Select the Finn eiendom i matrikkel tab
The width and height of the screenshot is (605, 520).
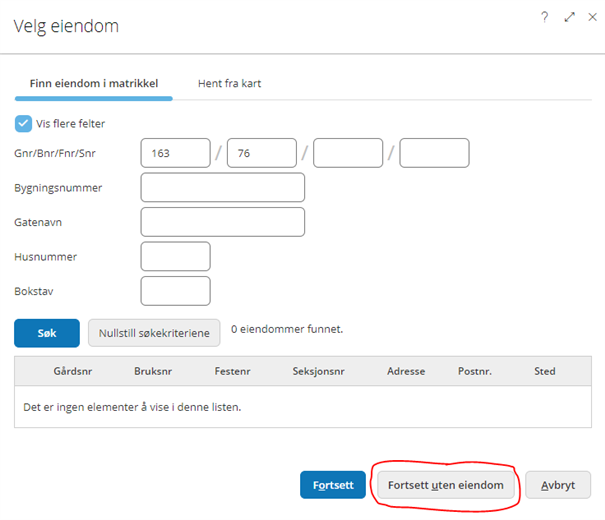[x=94, y=83]
